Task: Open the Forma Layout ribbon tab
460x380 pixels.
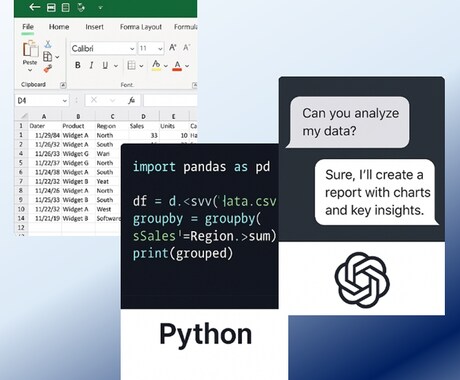Action: (x=141, y=27)
